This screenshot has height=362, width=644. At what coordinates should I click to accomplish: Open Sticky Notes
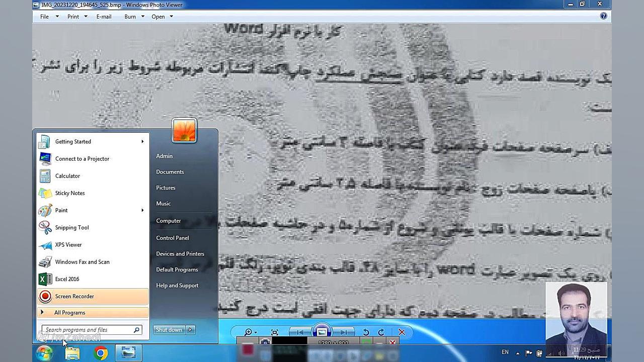(93, 193)
